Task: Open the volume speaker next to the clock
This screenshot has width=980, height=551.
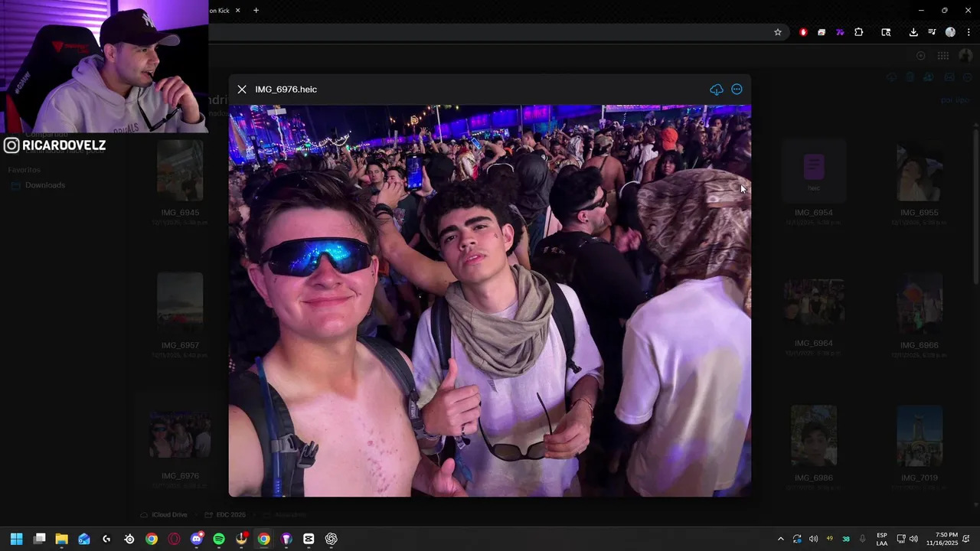Action: (x=913, y=539)
